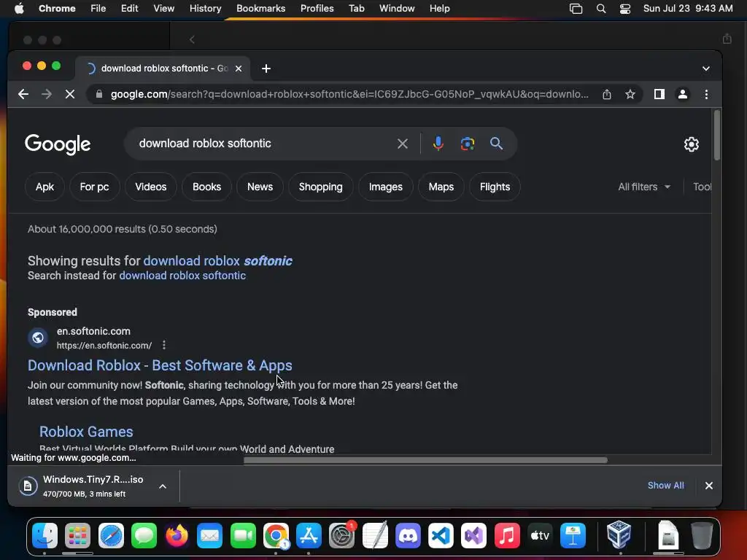
Task: Click the Google logo
Action: click(x=58, y=144)
